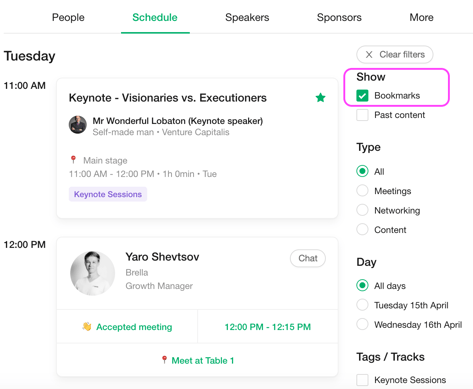Filter by Tuesday 15th April
The width and height of the screenshot is (473, 389).
point(362,305)
